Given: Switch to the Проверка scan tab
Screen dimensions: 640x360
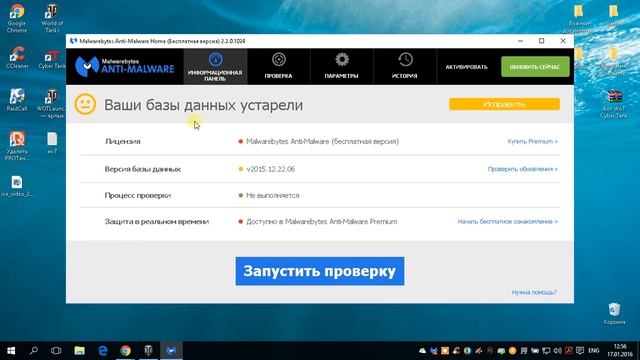Looking at the screenshot, I should (x=278, y=67).
